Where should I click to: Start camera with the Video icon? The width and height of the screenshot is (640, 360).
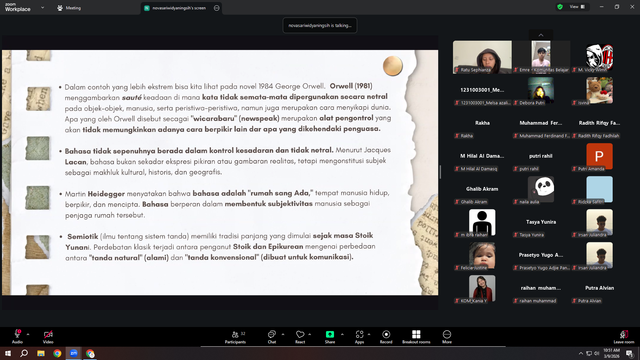48,334
